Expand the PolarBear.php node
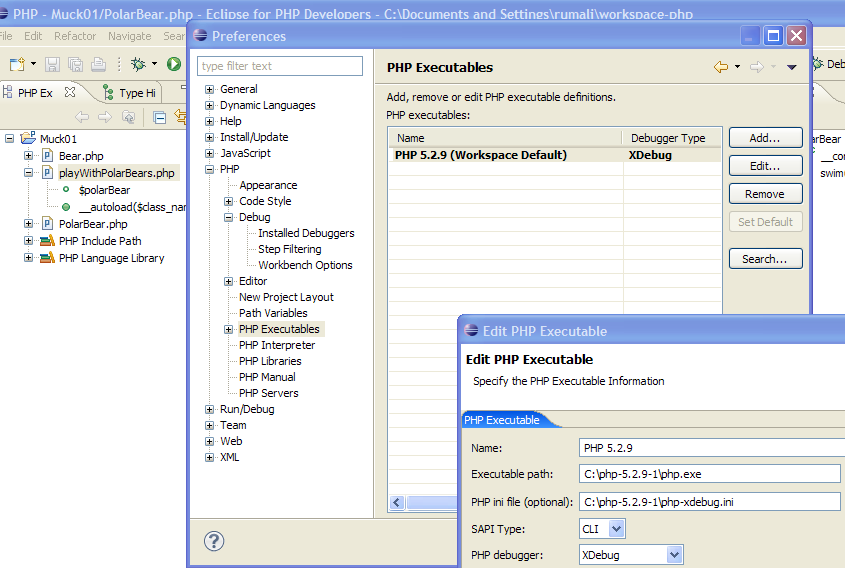Image resolution: width=845 pixels, height=568 pixels. pos(29,224)
